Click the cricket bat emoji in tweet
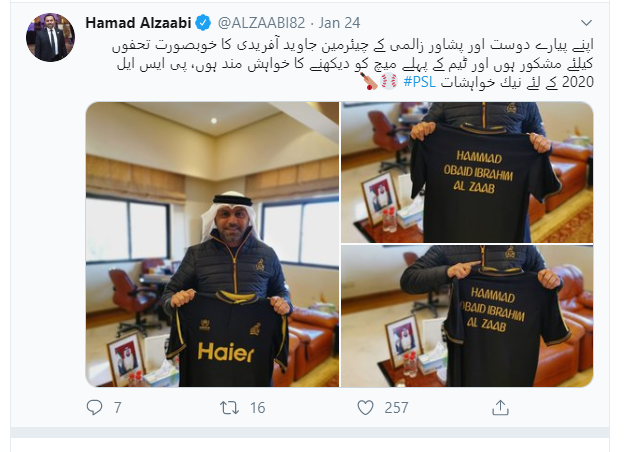 (369, 82)
